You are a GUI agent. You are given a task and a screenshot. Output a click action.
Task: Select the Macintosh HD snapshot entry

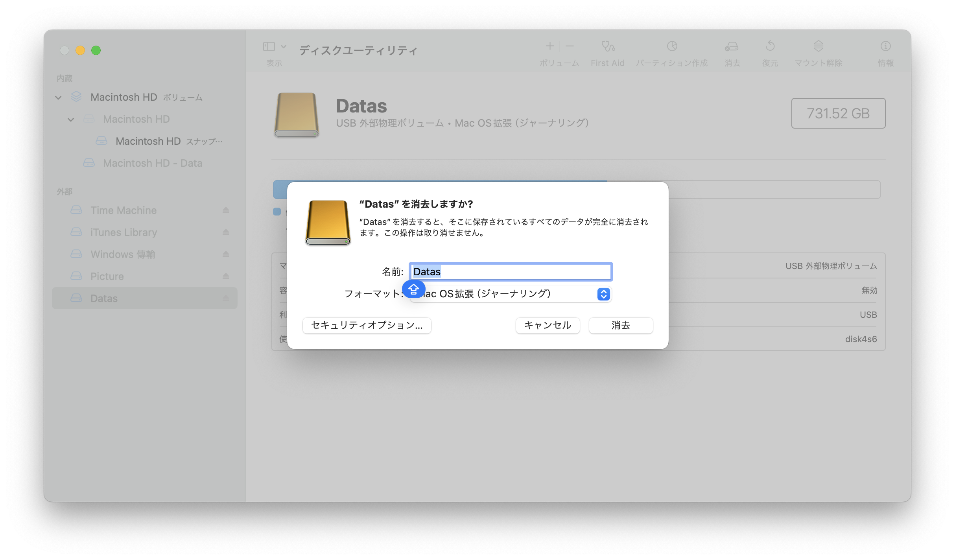145,141
